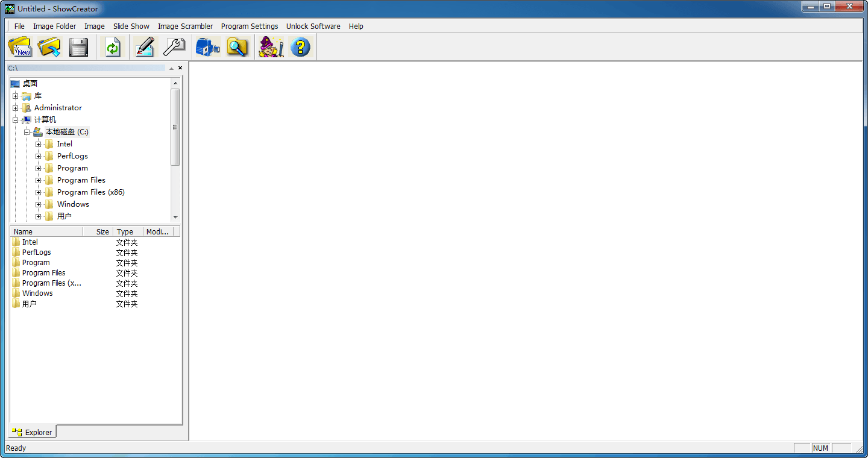868x458 pixels.
Task: Click the floppy disk Save icon
Action: (x=78, y=47)
